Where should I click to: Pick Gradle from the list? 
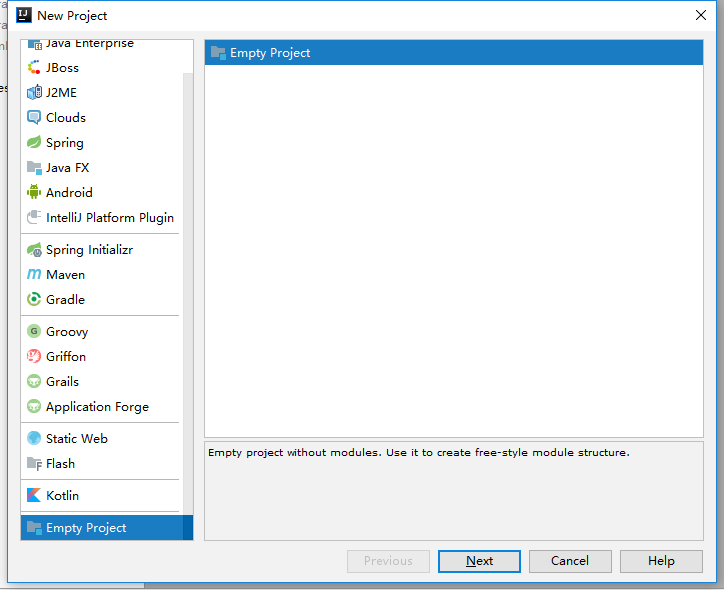click(x=100, y=299)
